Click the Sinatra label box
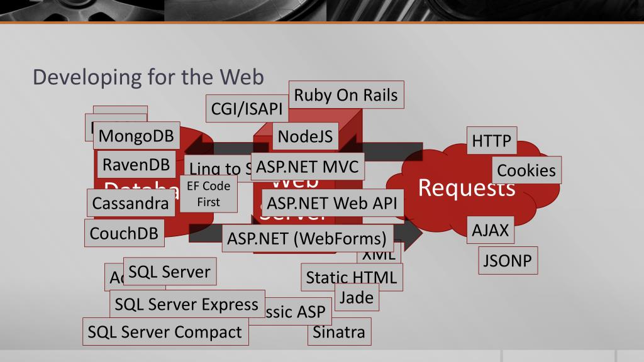Image resolution: width=644 pixels, height=362 pixels. (x=339, y=332)
